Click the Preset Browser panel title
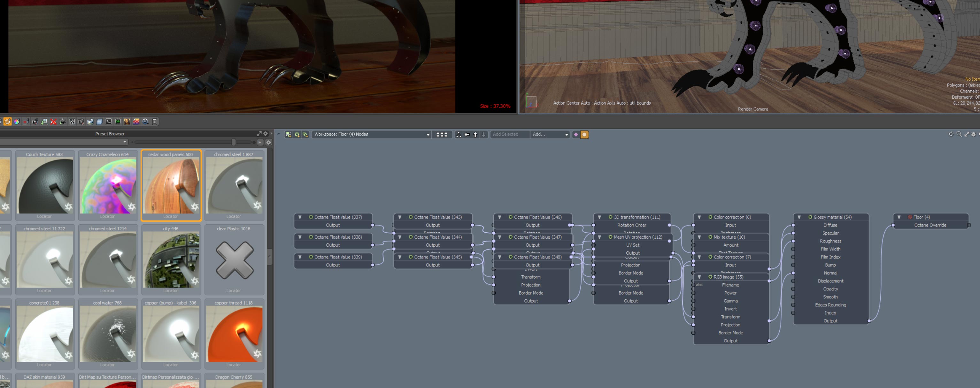The height and width of the screenshot is (388, 980). [110, 134]
